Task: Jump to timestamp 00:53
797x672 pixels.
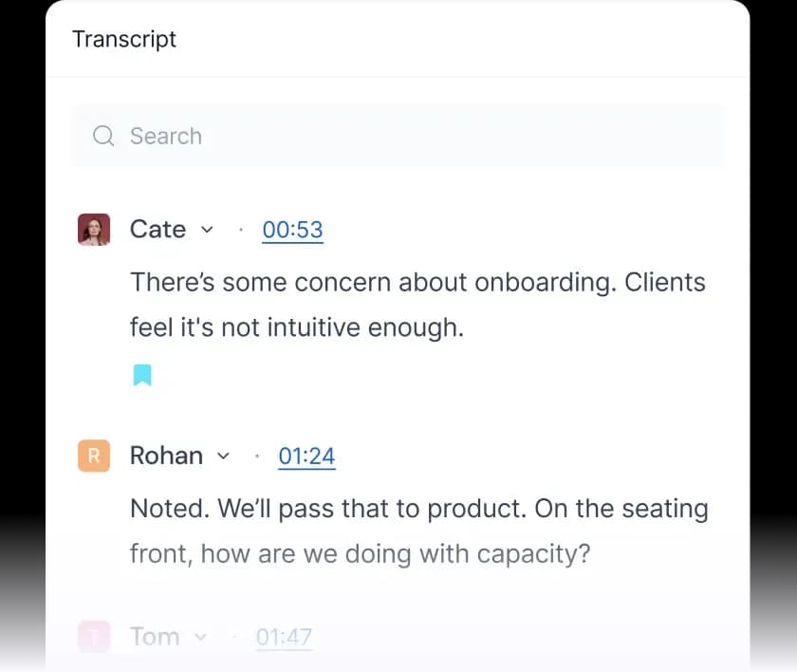Action: (292, 230)
